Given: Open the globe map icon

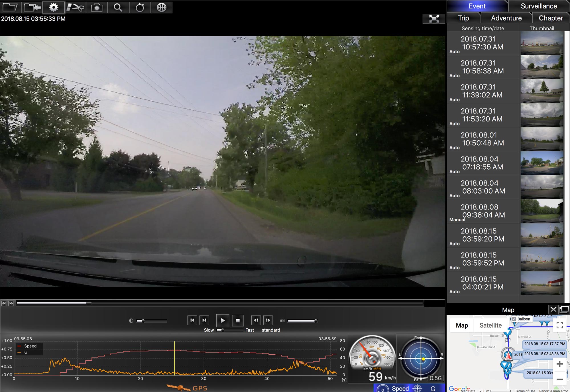Looking at the screenshot, I should click(x=161, y=7).
